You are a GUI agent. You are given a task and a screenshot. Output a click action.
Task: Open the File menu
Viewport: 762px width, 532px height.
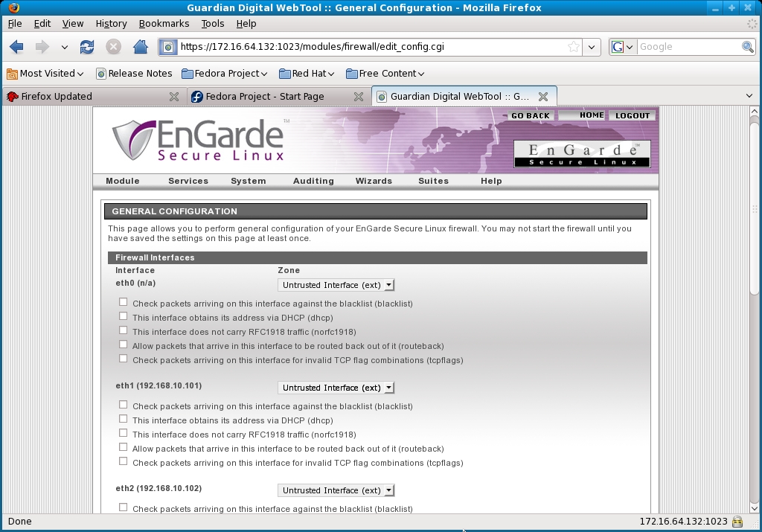[x=15, y=23]
